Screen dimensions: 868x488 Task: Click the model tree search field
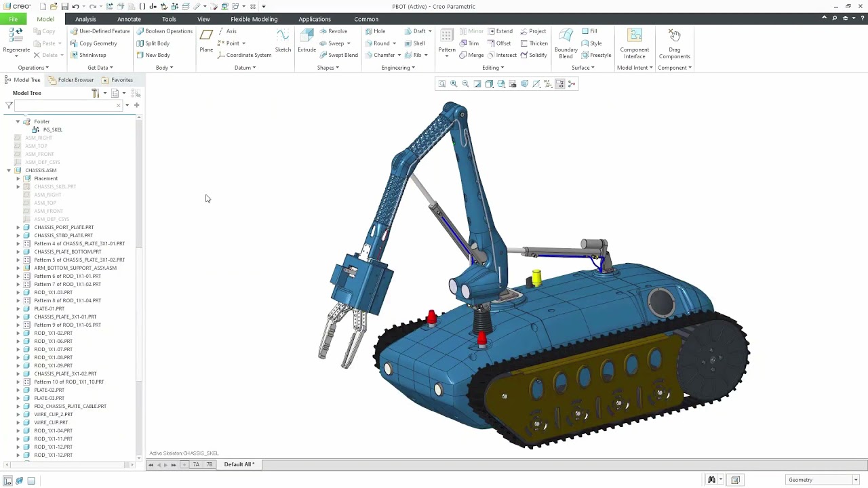67,105
